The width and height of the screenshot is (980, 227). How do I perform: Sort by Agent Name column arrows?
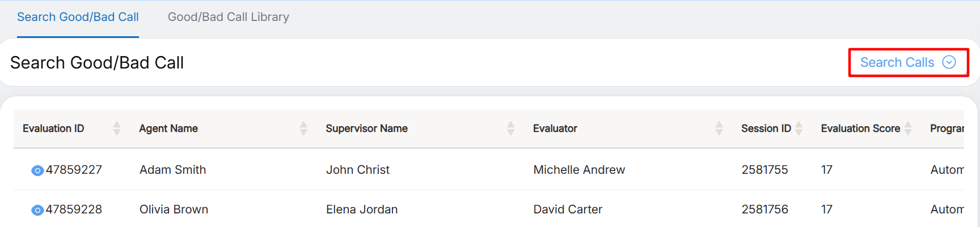point(303,129)
